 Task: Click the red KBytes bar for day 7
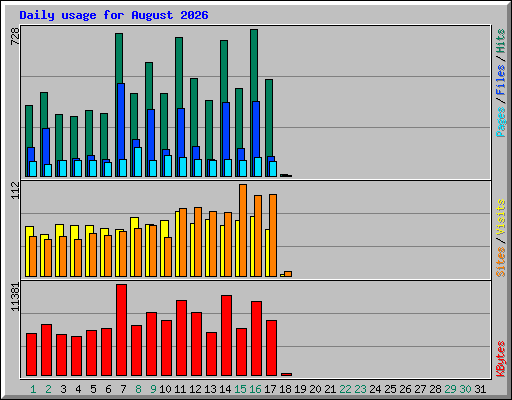[121, 330]
